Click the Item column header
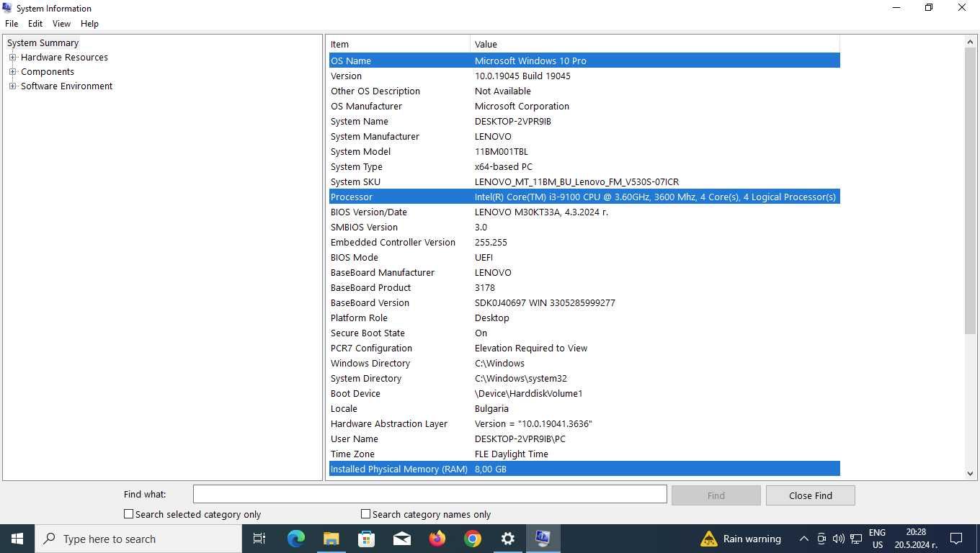 click(x=399, y=45)
